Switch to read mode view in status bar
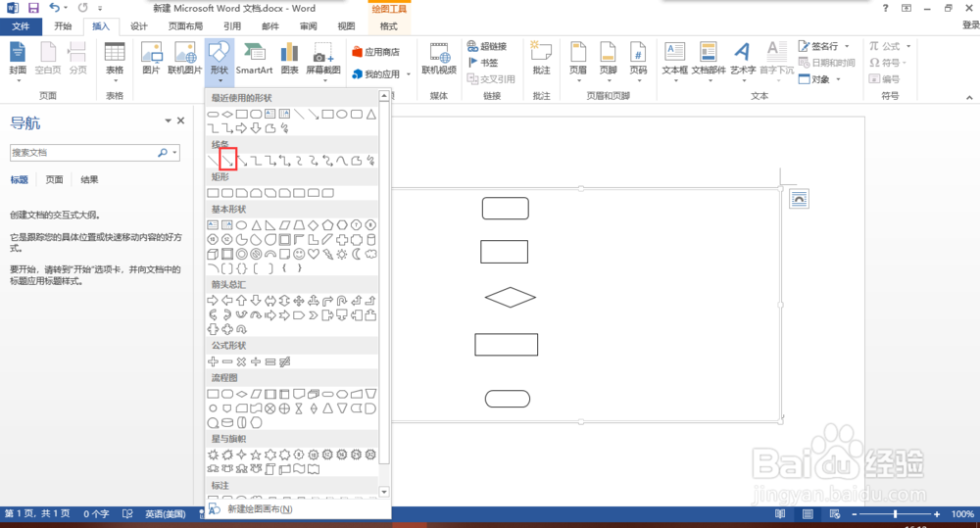The height and width of the screenshot is (528, 980). [780, 513]
